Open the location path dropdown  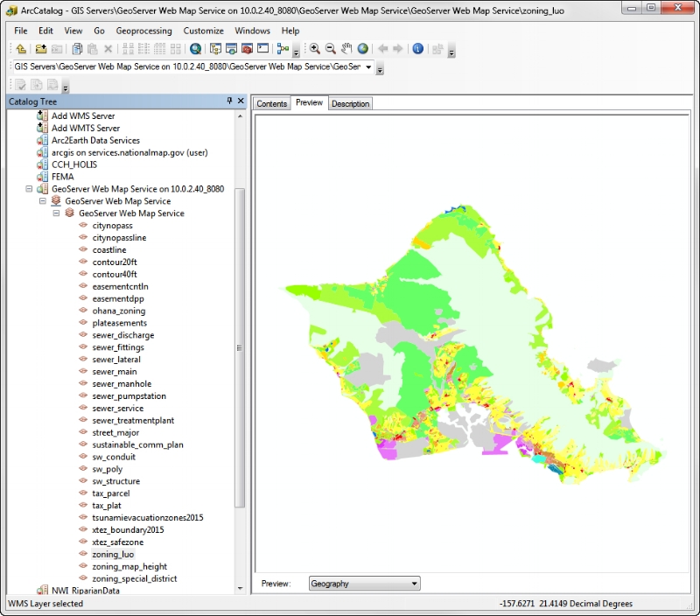(368, 67)
